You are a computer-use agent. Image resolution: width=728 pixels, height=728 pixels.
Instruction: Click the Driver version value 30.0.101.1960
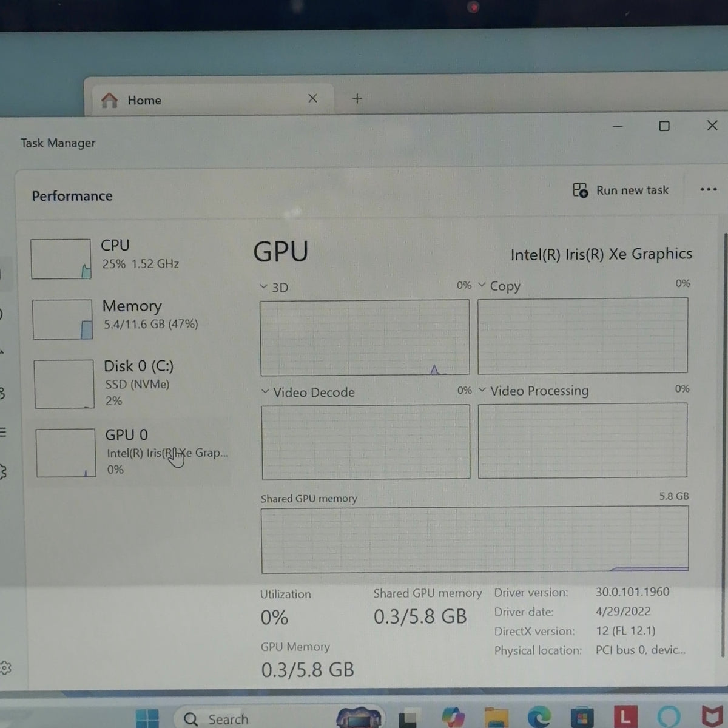coord(632,591)
